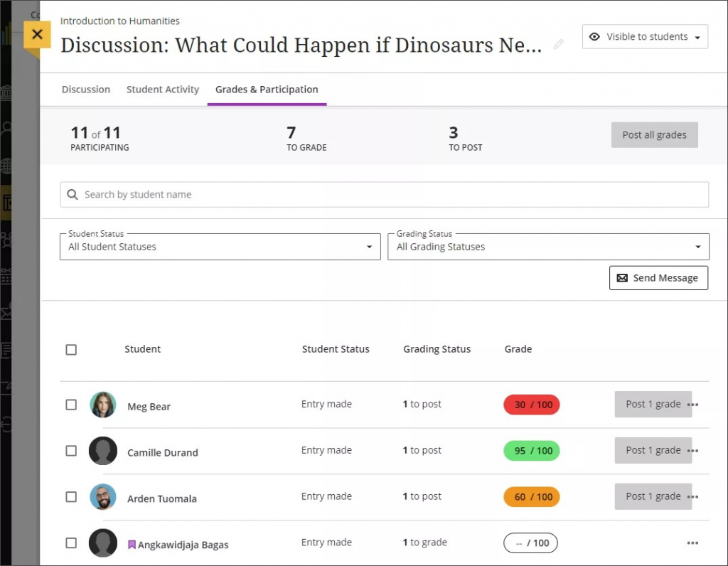Viewport: 728px width, 566px height.
Task: Open the ellipsis menu beside Angkawidjaja Bagas's row
Action: click(x=693, y=543)
